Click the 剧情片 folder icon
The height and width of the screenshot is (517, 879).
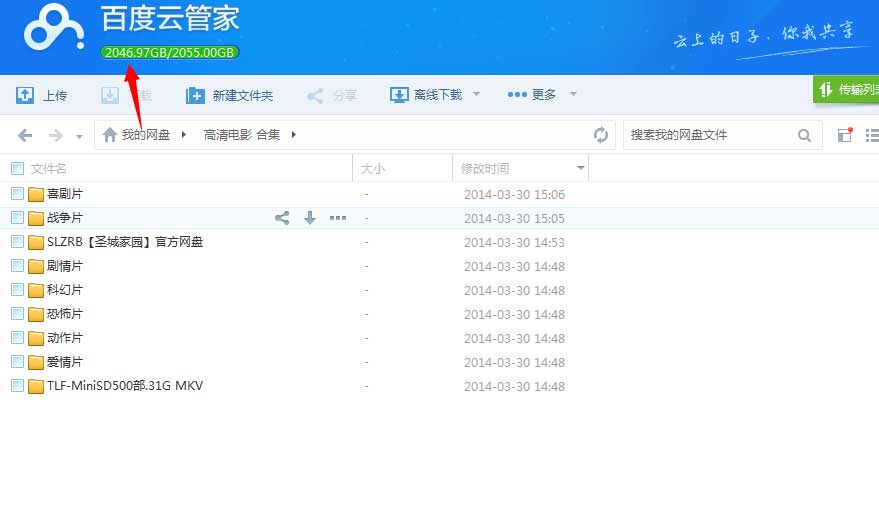(36, 266)
